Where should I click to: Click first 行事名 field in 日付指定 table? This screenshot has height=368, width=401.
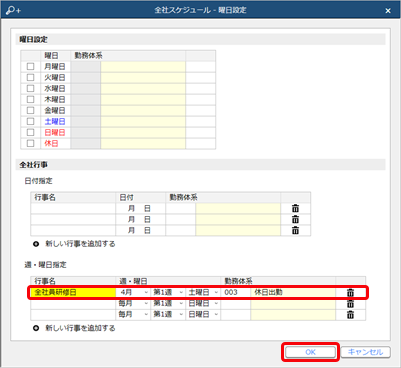click(73, 209)
